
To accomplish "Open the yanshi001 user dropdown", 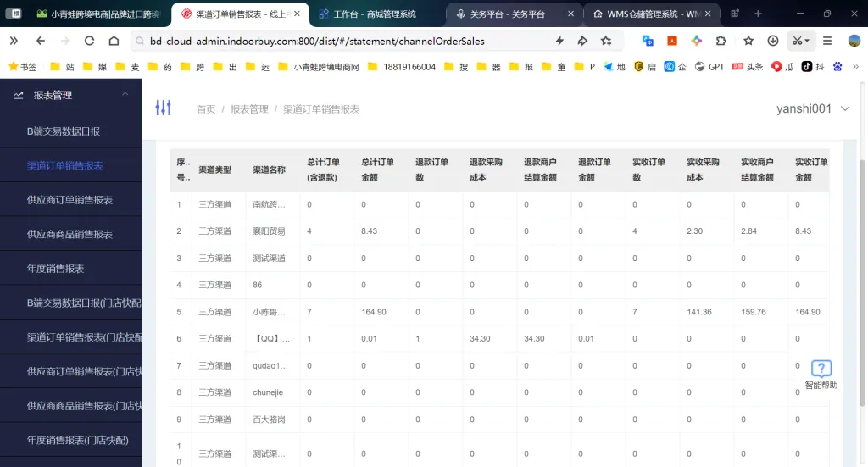I will pyautogui.click(x=813, y=108).
